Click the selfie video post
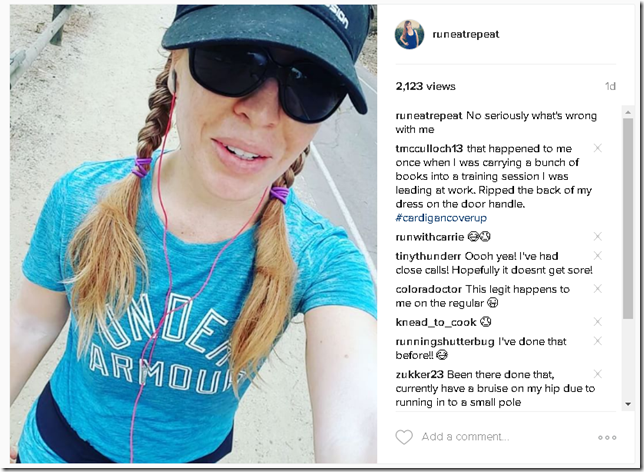This screenshot has height=472, width=644. 193,234
